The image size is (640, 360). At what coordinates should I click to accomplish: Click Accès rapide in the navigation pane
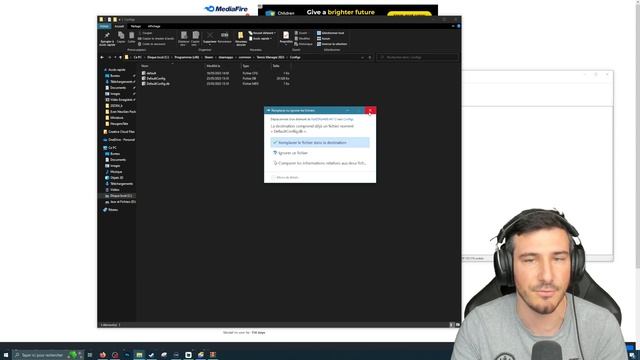117,70
